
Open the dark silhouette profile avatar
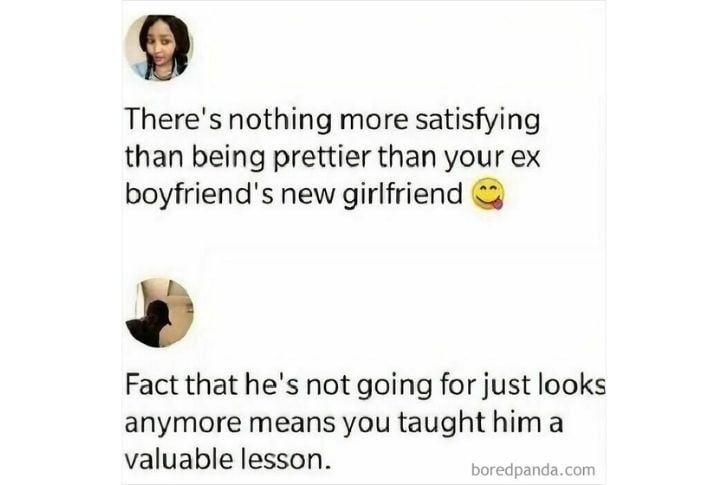pos(159,313)
